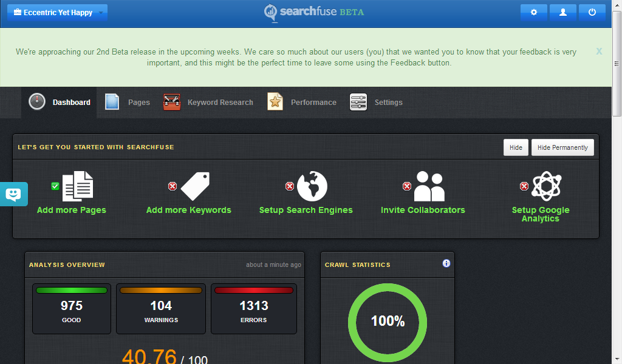Screen dimensions: 622x364
Task: Click the Setup Search Engines globe icon
Action: 312,186
